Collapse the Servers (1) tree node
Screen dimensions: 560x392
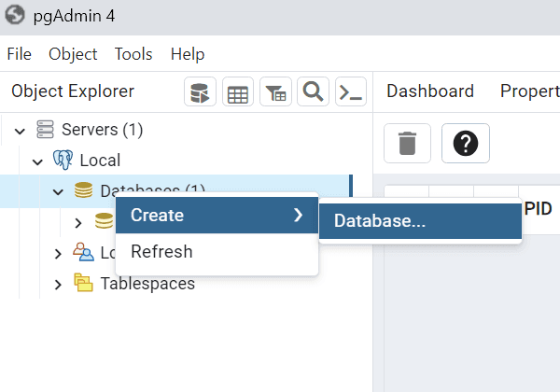pyautogui.click(x=20, y=130)
